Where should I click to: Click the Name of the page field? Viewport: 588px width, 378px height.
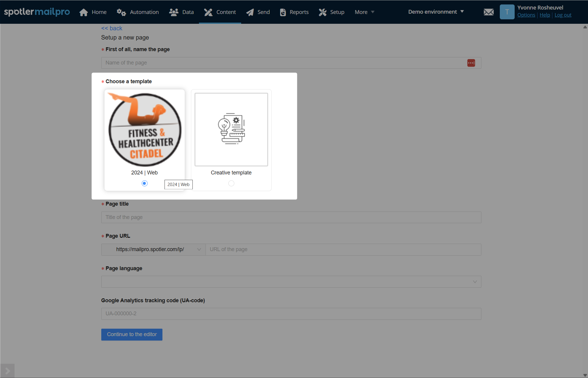point(291,63)
